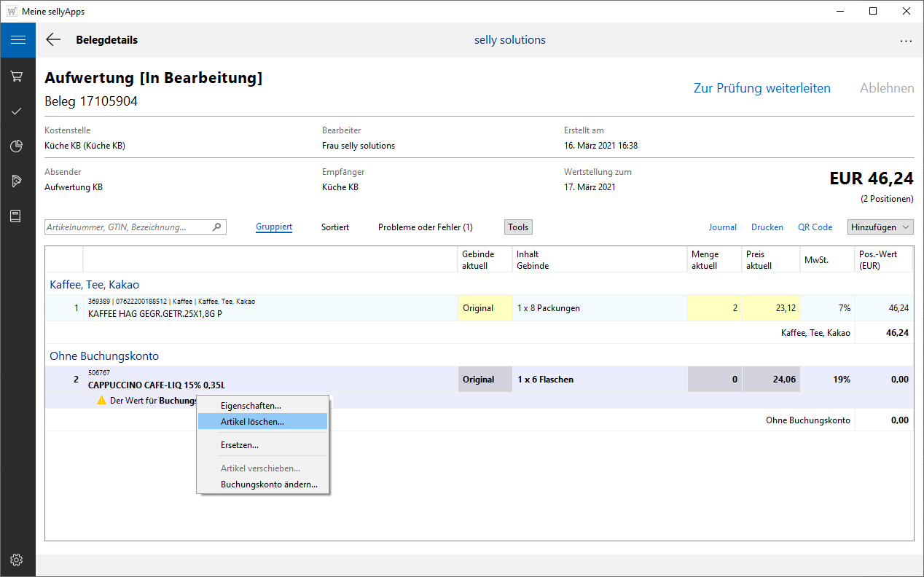This screenshot has height=577, width=924.
Task: Open the hamburger navigation menu
Action: pyautogui.click(x=17, y=40)
